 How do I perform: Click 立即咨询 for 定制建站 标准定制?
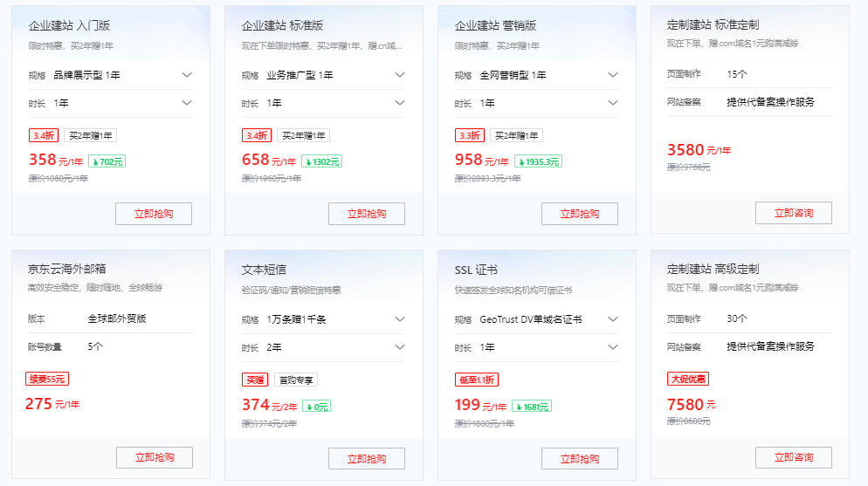pyautogui.click(x=793, y=213)
